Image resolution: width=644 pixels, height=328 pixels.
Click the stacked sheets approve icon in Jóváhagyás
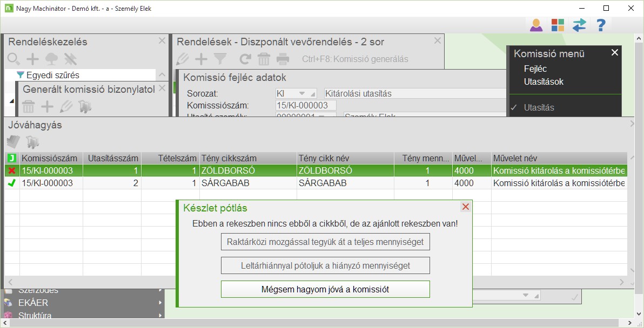click(14, 142)
